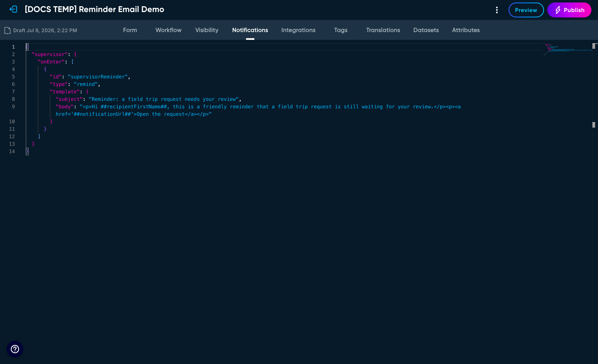The height and width of the screenshot is (364, 598).
Task: Click the "Reminder: a field trip request" subject string
Action: point(164,99)
